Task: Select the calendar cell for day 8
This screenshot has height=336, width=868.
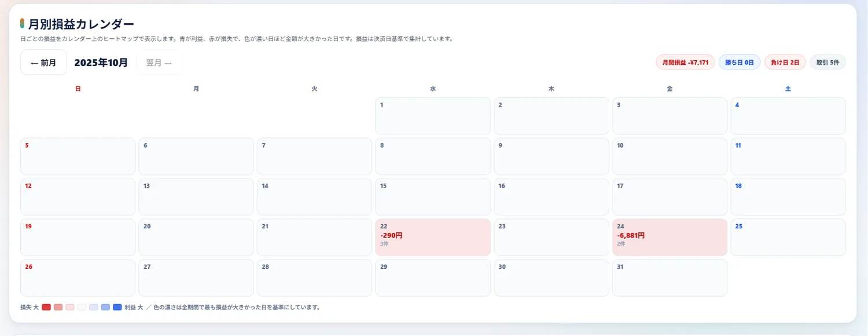Action: tap(433, 156)
